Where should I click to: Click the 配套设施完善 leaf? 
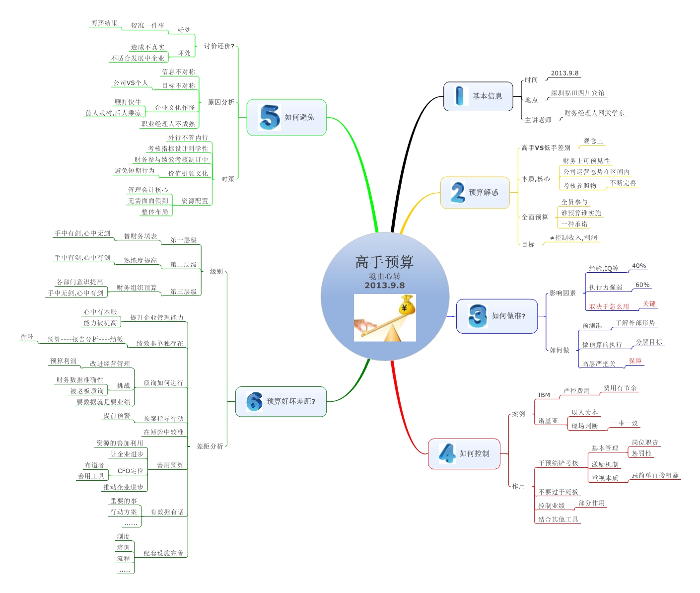coord(163,553)
